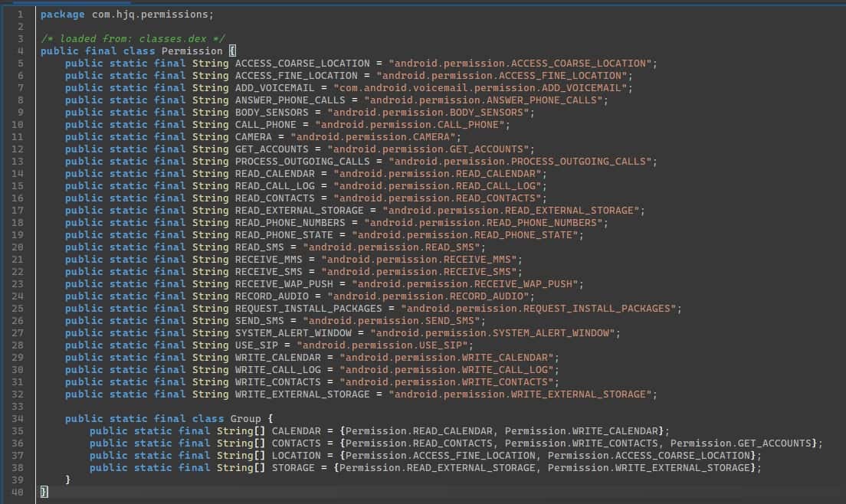This screenshot has width=846, height=504.
Task: Click the "android.permission.RECEIVE_MMS" string on line 21
Action: pos(418,260)
